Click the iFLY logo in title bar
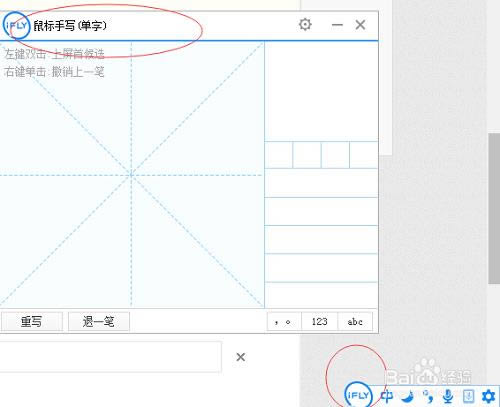The height and width of the screenshot is (407, 500). click(x=17, y=25)
